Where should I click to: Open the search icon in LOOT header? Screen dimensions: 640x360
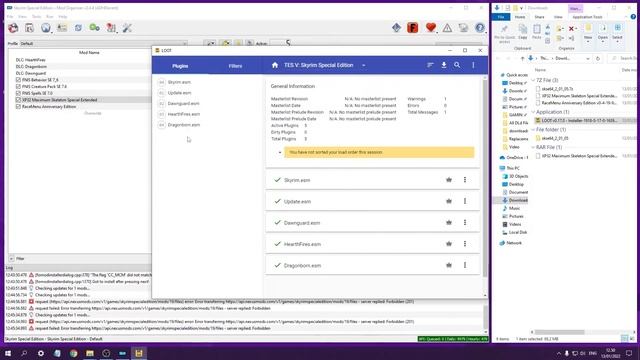click(457, 65)
